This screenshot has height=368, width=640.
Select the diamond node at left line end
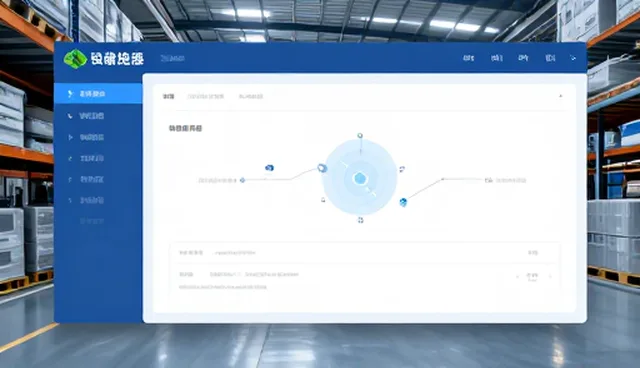pos(242,180)
